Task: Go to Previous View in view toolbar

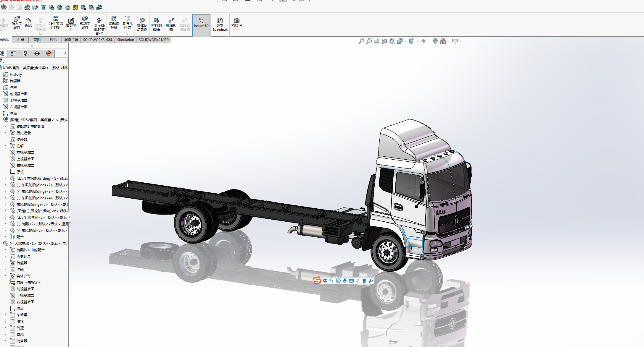Action: pyautogui.click(x=377, y=41)
